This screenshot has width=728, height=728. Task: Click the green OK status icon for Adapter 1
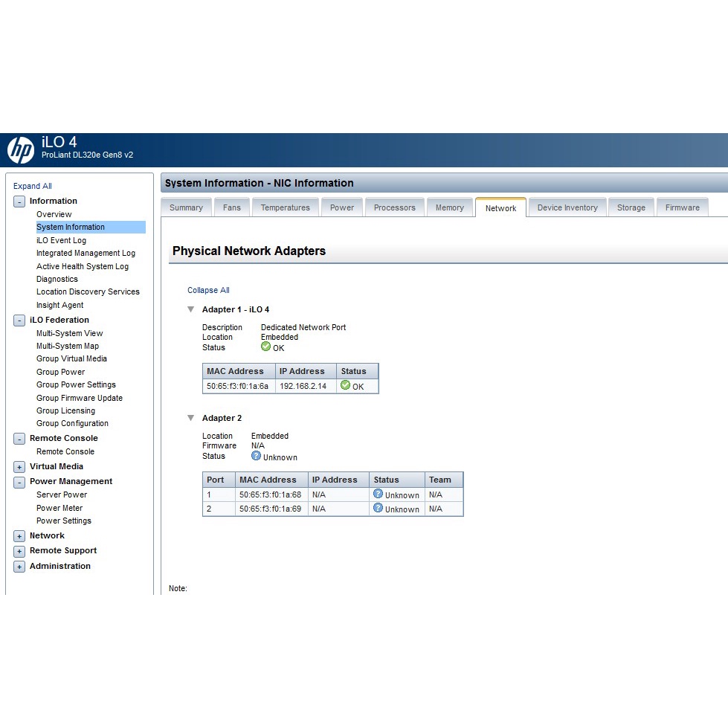coord(266,347)
